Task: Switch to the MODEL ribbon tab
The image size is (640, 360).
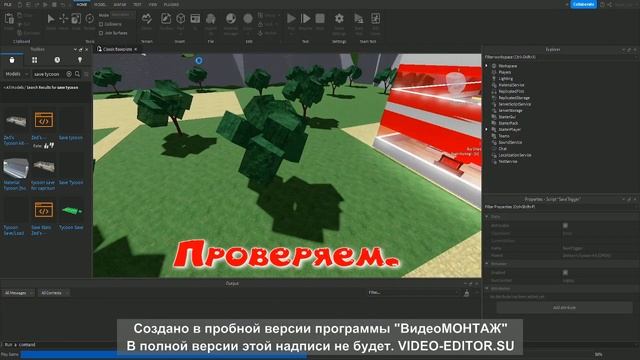Action: tap(100, 4)
